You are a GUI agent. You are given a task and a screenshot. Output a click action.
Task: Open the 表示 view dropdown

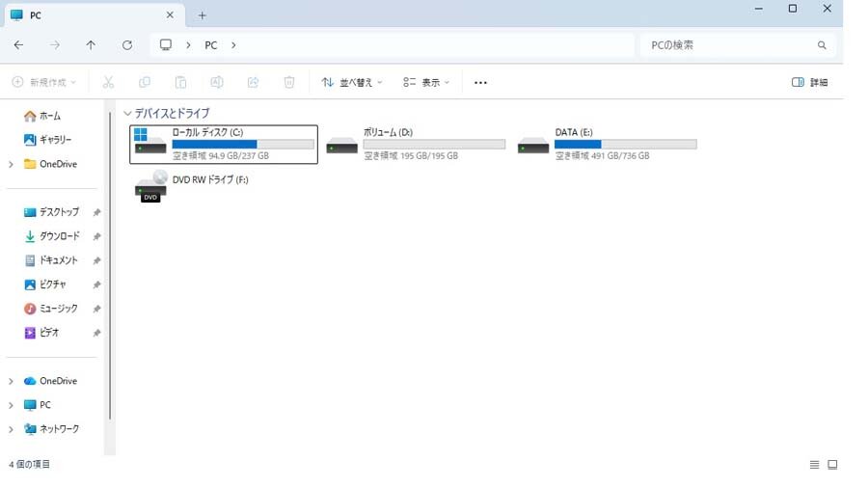426,82
